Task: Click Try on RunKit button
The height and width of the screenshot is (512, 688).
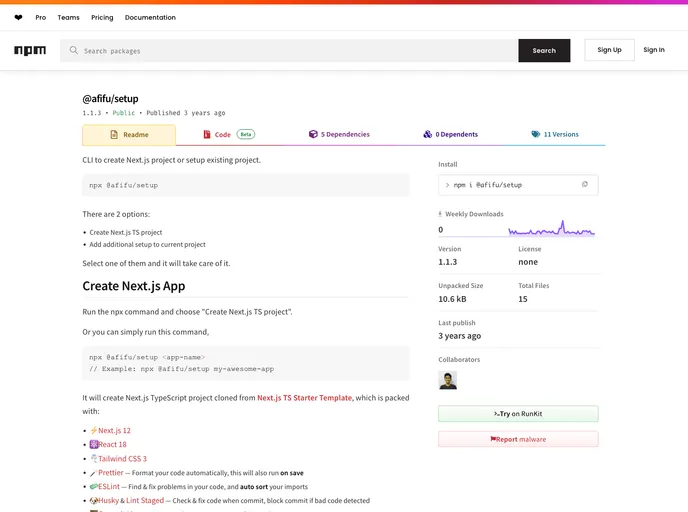Action: click(x=518, y=414)
